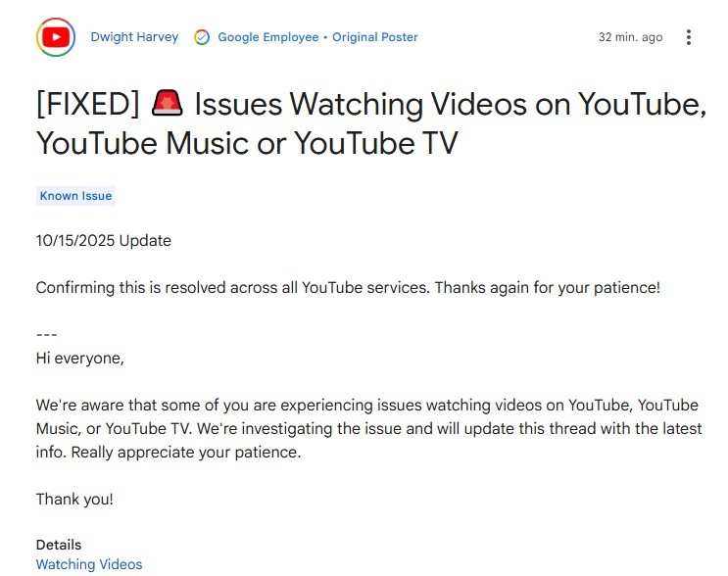Click "Issues Watching Videos on YouTube" heading text
Screen dimensions: 728x576
[x=451, y=103]
